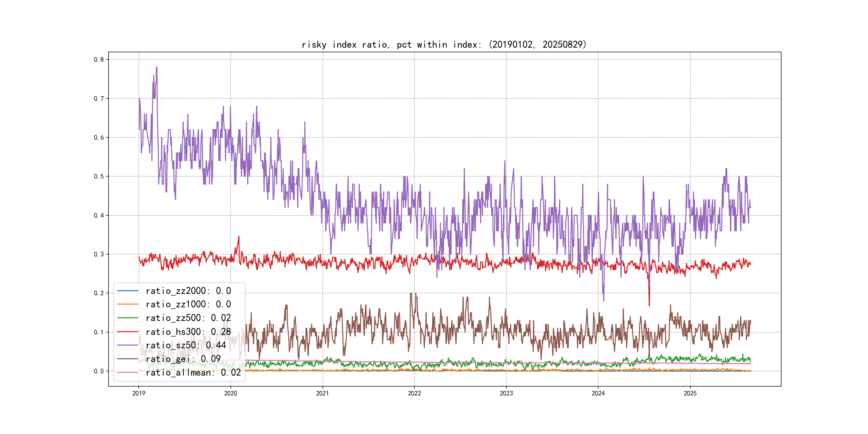Click the brown ratio_gei legend line swatch

[x=127, y=359]
